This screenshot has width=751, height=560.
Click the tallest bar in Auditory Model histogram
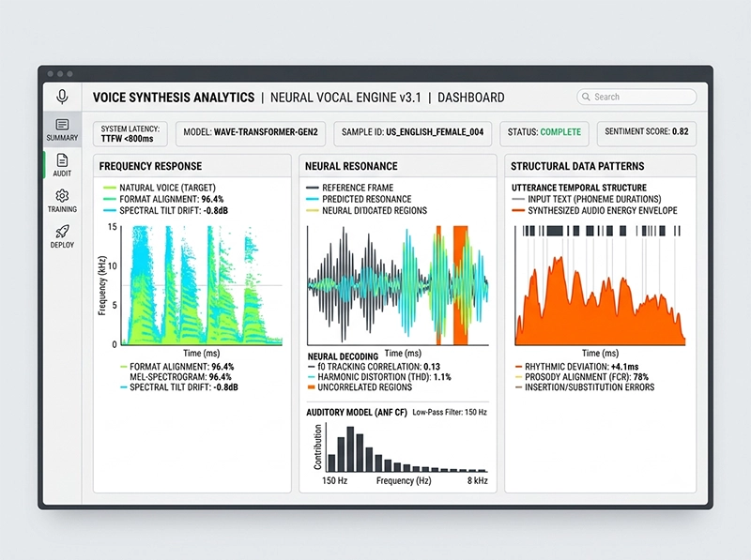tap(350, 449)
